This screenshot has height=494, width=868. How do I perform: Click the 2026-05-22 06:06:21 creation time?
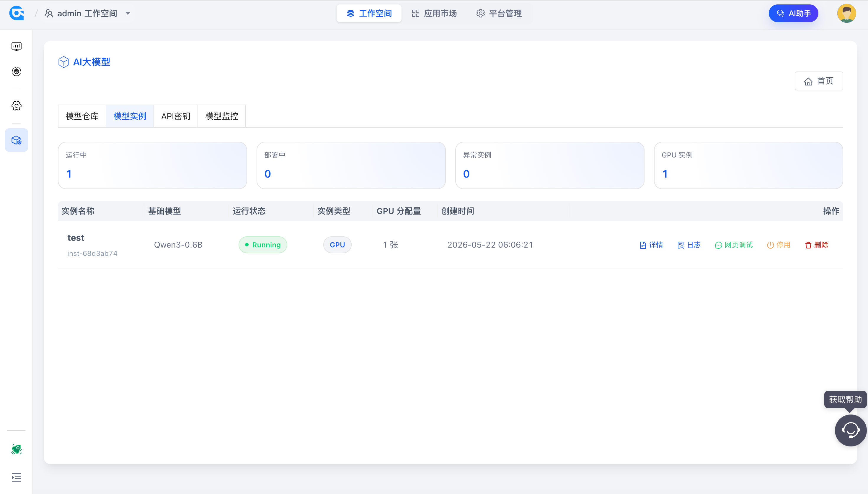point(490,245)
